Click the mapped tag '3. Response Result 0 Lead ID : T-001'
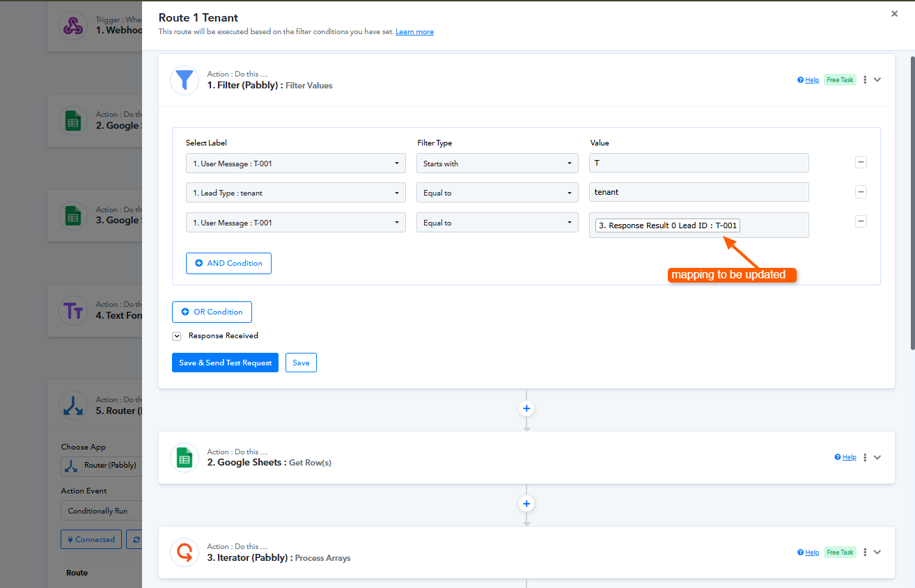This screenshot has height=588, width=915. point(667,225)
